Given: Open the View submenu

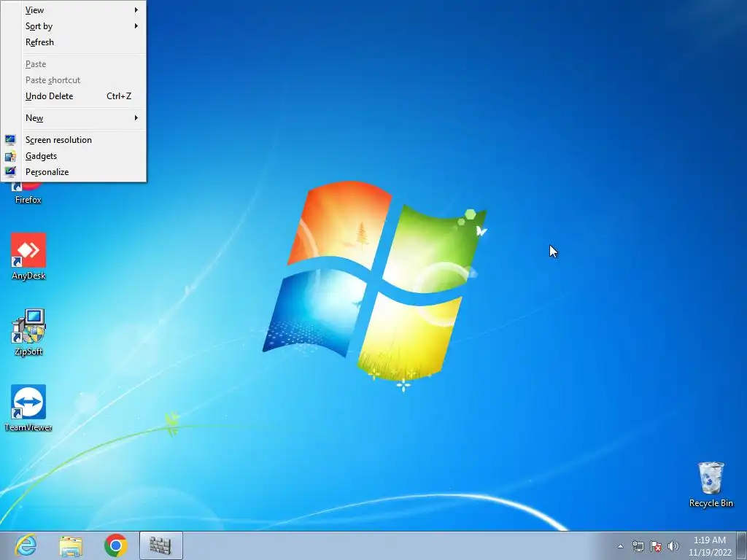Looking at the screenshot, I should pos(74,10).
